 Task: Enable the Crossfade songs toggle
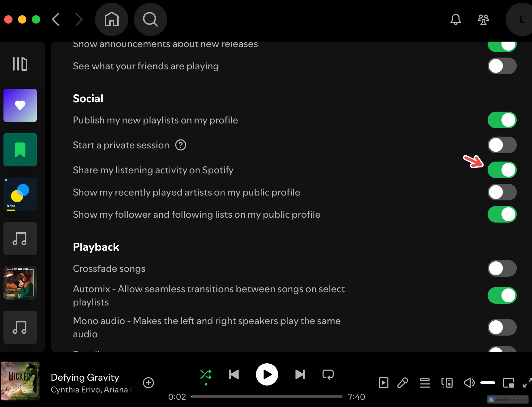[502, 268]
